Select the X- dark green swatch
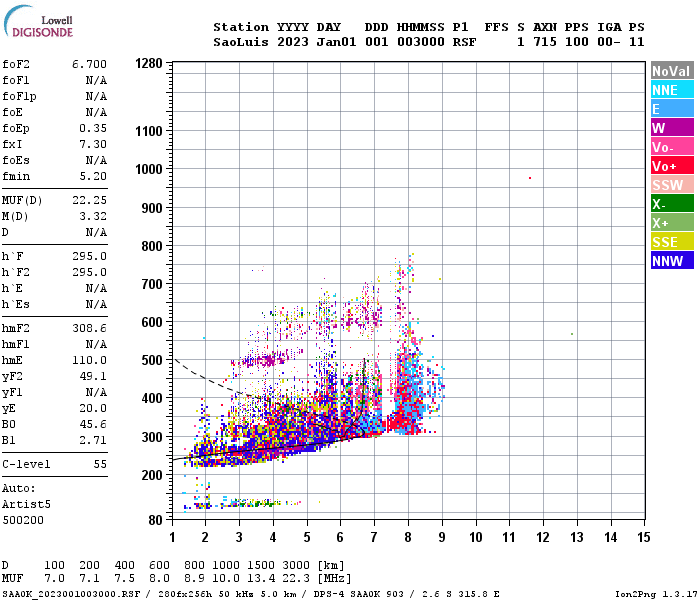The image size is (700, 600). coord(672,204)
